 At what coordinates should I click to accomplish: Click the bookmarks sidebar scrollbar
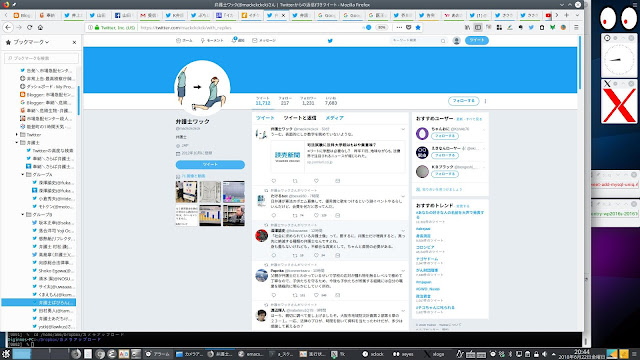tap(78, 100)
